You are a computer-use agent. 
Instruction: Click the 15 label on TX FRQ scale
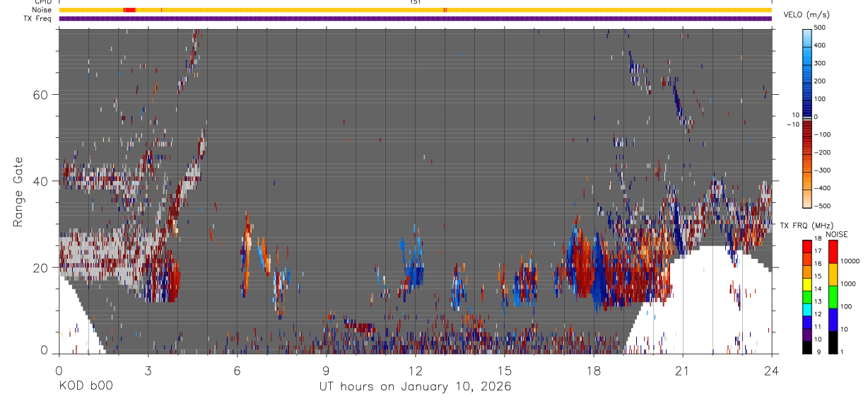[x=819, y=276]
